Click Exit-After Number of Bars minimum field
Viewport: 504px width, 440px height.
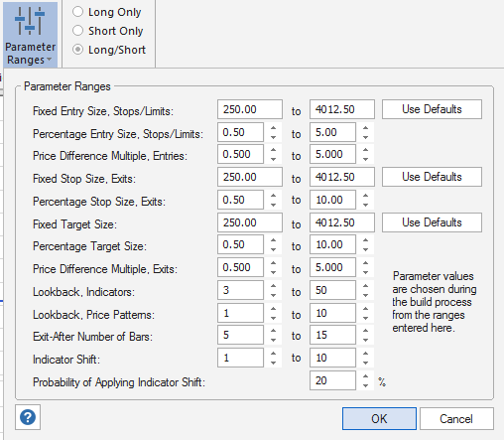point(240,335)
